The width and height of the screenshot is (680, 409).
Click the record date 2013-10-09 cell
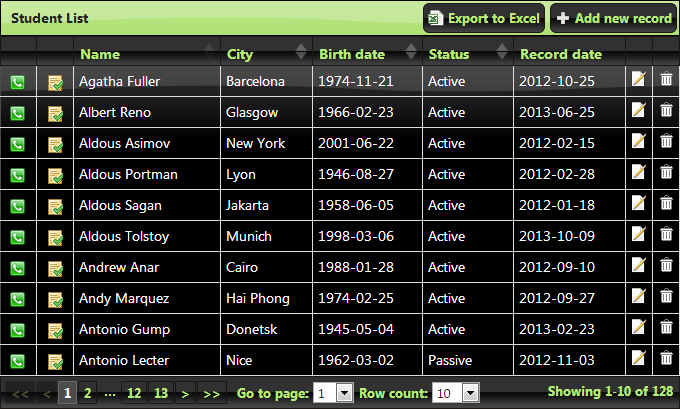pyautogui.click(x=569, y=236)
